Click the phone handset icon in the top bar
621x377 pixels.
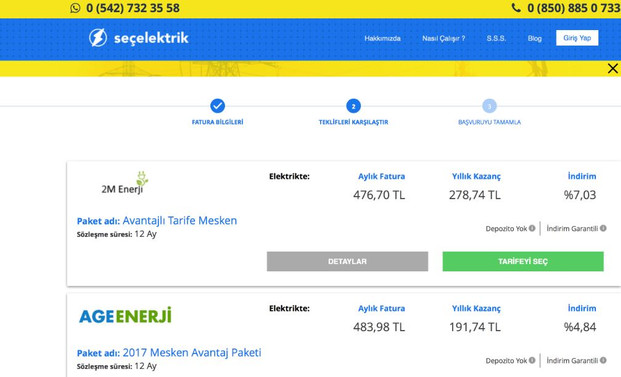516,8
